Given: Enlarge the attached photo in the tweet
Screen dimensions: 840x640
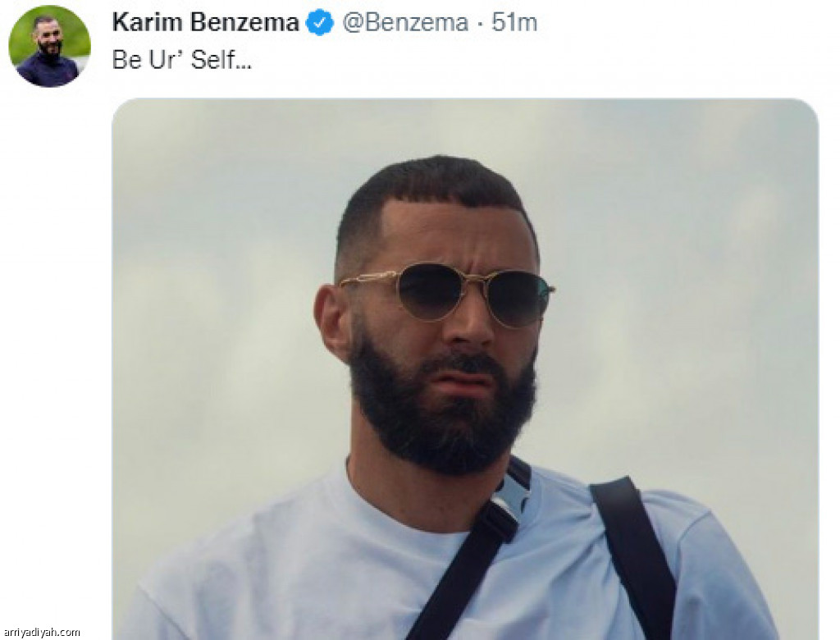Looking at the screenshot, I should tap(465, 368).
